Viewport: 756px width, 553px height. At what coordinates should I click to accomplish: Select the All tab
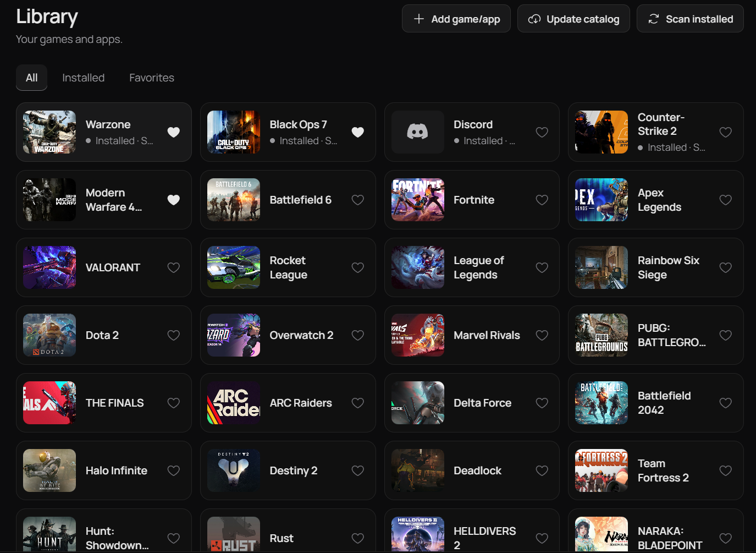32,78
